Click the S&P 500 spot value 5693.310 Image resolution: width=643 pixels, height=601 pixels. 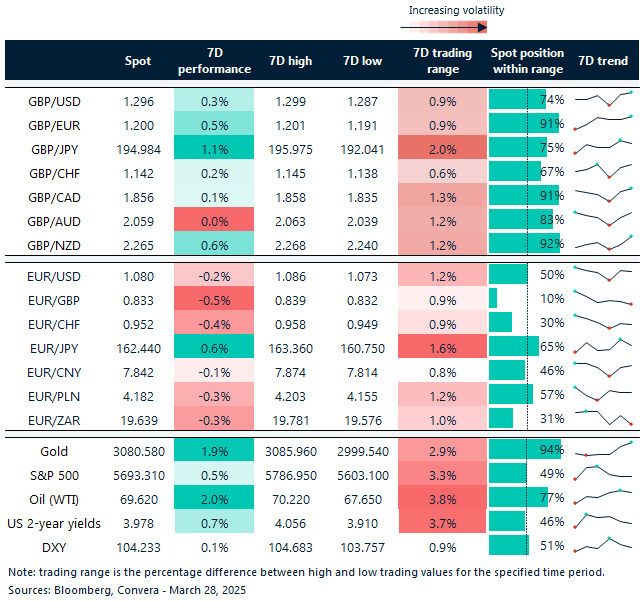click(139, 476)
